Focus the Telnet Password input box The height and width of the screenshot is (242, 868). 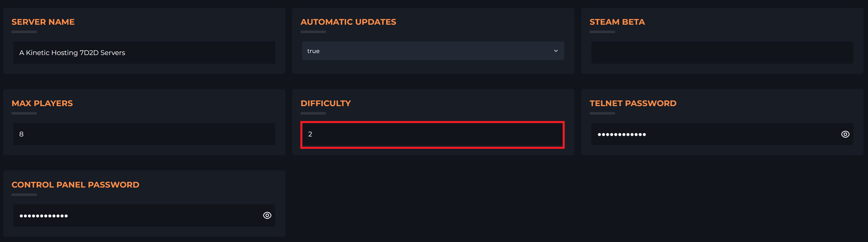click(722, 134)
